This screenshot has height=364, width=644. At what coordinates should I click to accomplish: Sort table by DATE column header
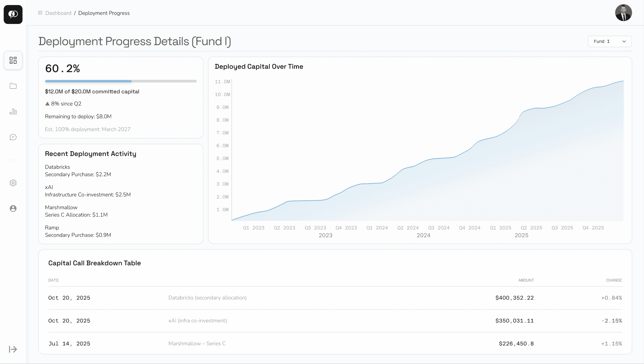click(x=53, y=280)
